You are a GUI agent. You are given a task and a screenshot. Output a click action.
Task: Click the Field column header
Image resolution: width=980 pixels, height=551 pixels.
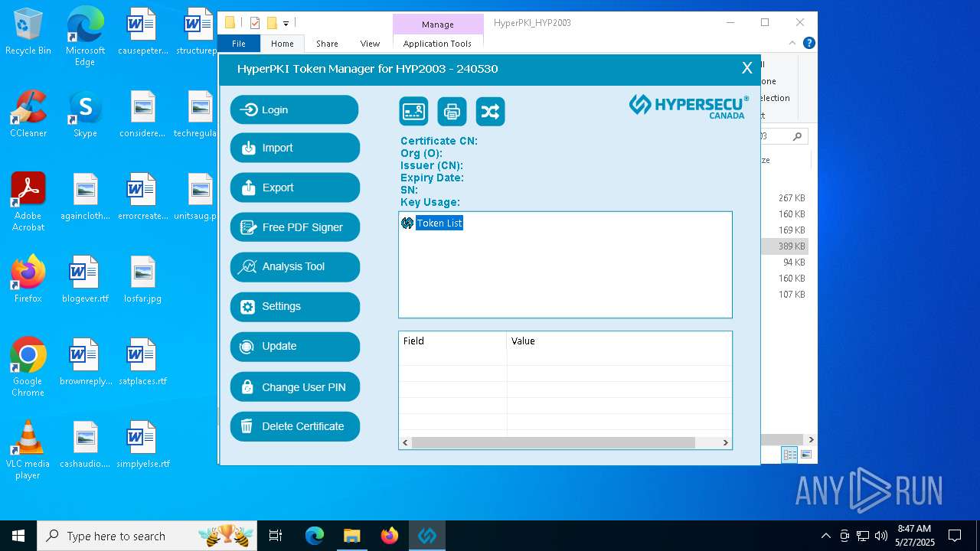452,341
